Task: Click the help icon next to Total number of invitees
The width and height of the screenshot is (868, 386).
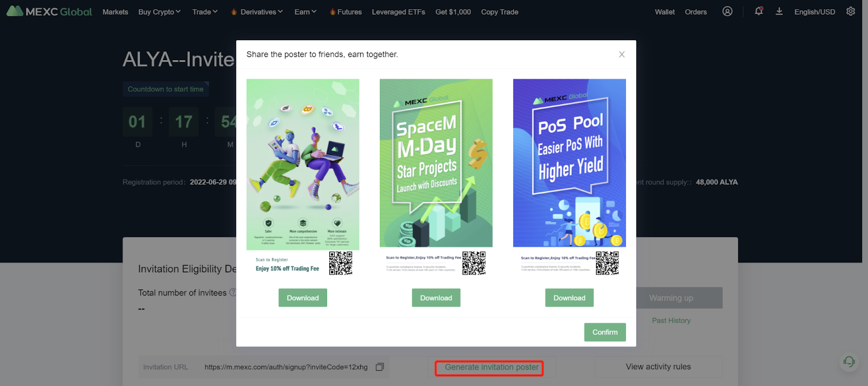Action: coord(233,292)
